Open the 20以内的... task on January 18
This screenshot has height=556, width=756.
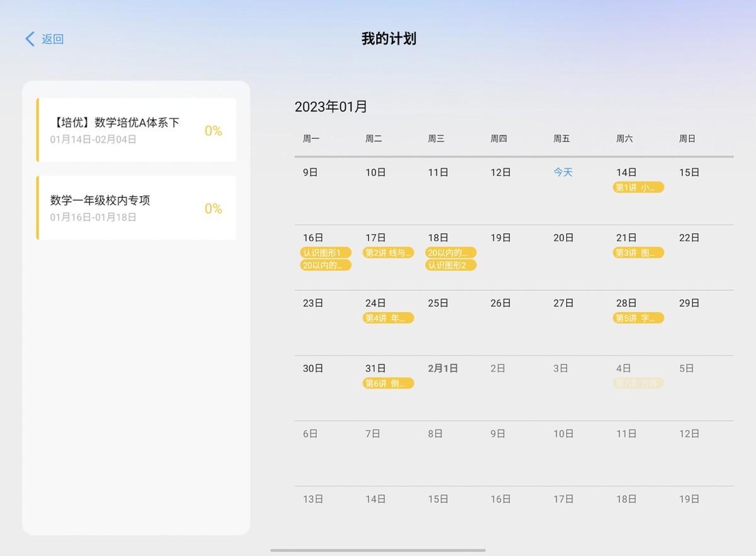(x=451, y=252)
